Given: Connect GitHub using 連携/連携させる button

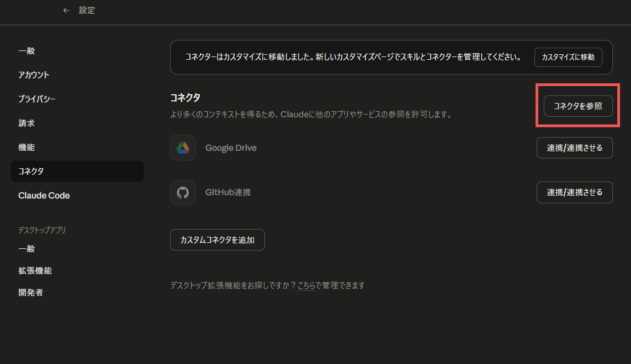Looking at the screenshot, I should pos(574,192).
